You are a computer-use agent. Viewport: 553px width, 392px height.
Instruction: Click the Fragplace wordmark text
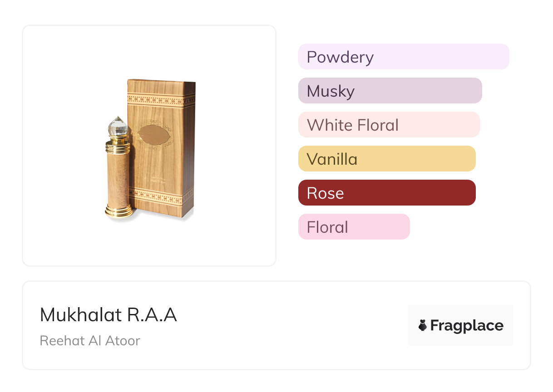click(467, 325)
